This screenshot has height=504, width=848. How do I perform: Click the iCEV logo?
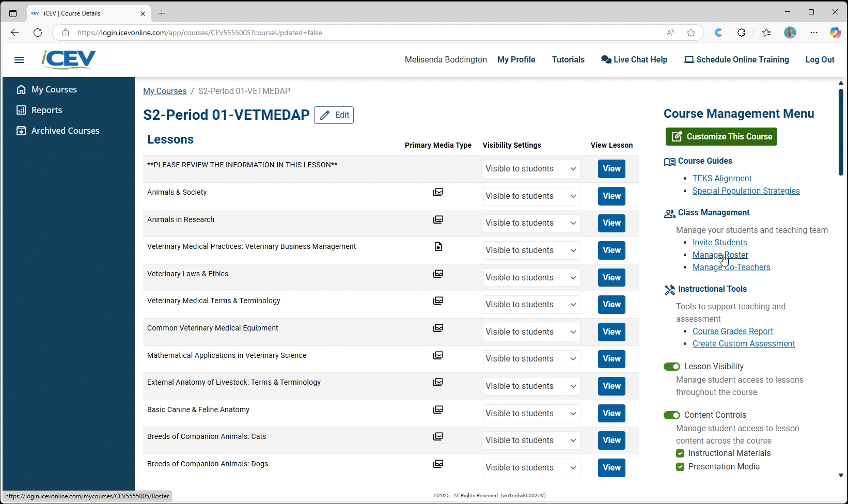[68, 59]
